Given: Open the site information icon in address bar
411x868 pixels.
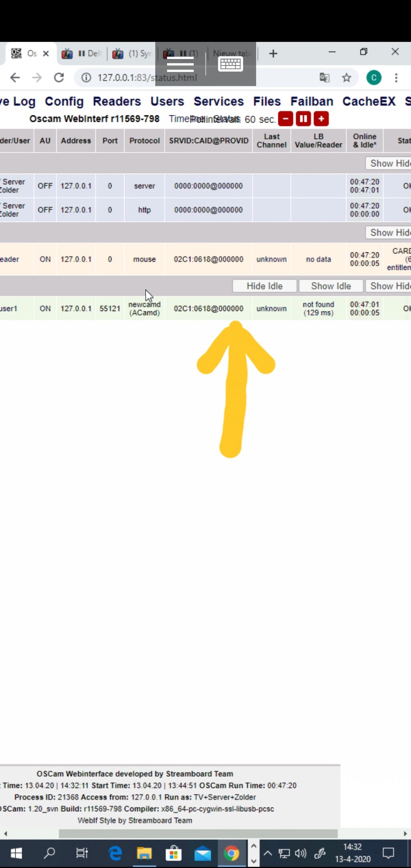Looking at the screenshot, I should [x=86, y=78].
